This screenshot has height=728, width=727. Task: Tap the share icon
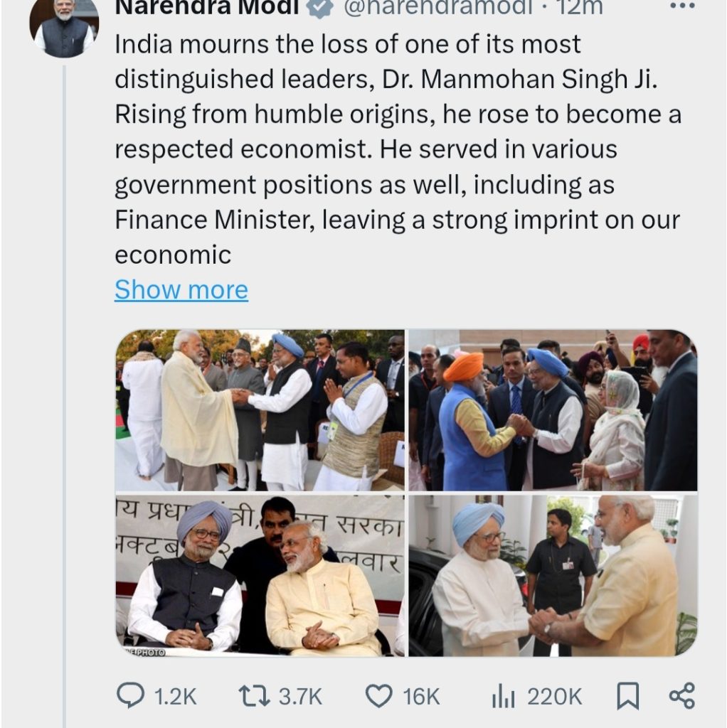[681, 695]
